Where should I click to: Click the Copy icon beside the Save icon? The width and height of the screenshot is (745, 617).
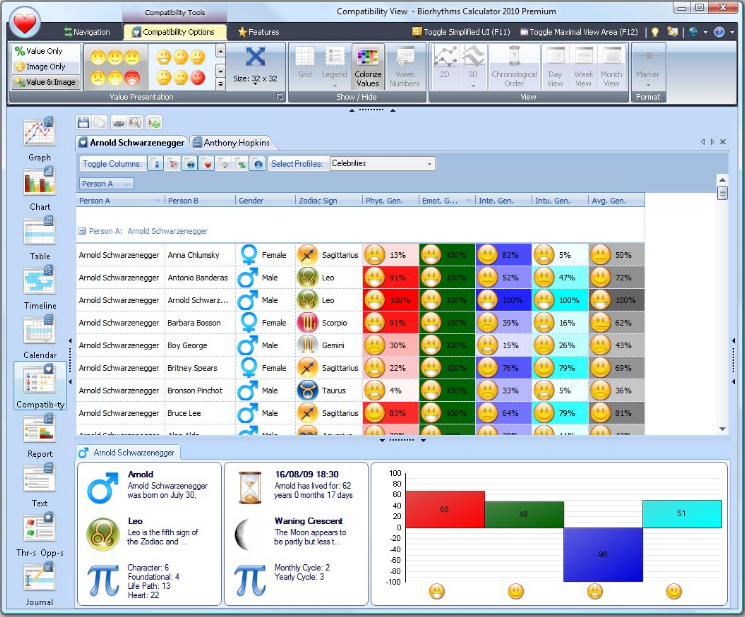click(x=100, y=123)
